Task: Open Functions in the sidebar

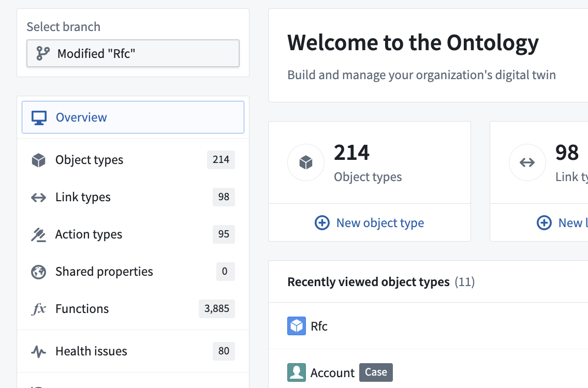Action: coord(133,308)
